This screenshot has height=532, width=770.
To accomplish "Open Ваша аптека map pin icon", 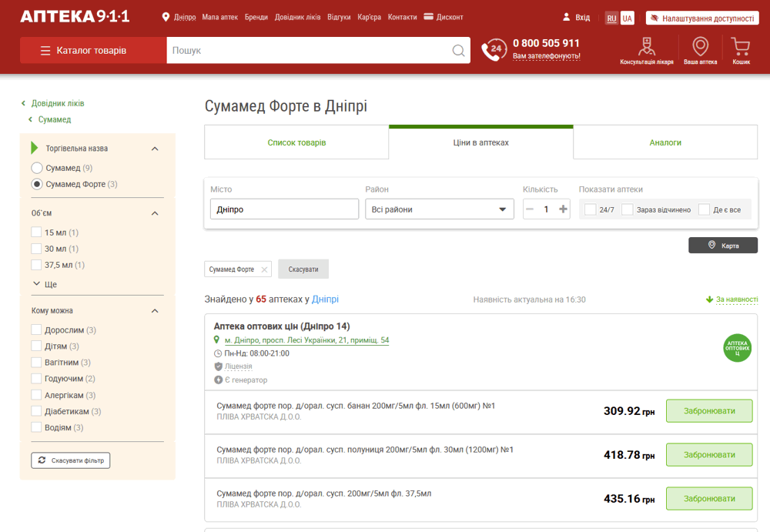I will click(x=700, y=47).
